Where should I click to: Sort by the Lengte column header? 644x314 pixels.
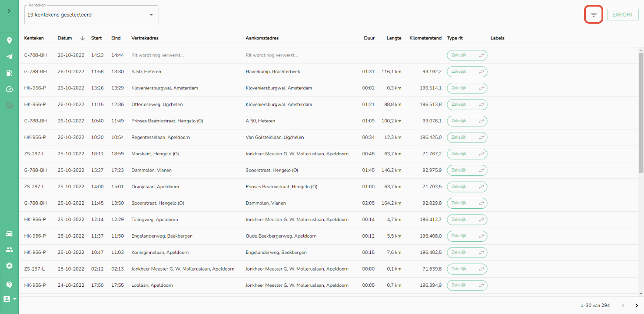click(394, 38)
